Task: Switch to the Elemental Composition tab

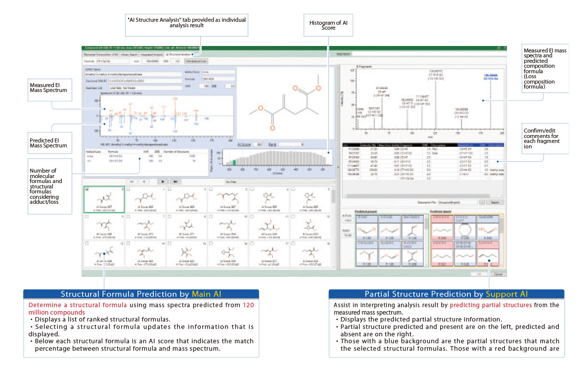Action: (100, 55)
